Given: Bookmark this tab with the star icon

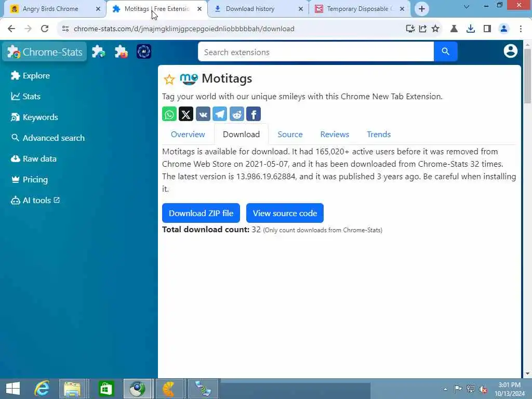Looking at the screenshot, I should (435, 29).
